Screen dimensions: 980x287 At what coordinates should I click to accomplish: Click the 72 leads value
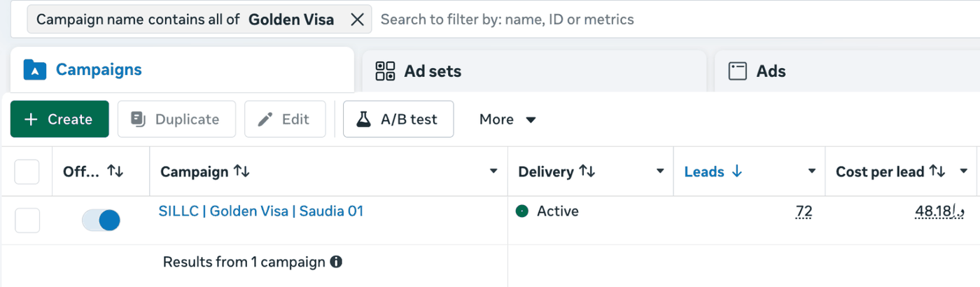[804, 211]
